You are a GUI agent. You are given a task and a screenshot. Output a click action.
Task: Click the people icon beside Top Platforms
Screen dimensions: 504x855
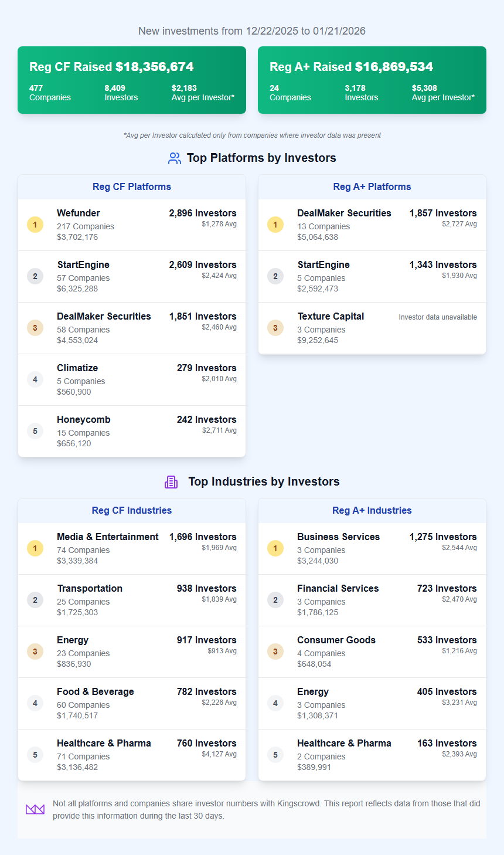pos(175,158)
